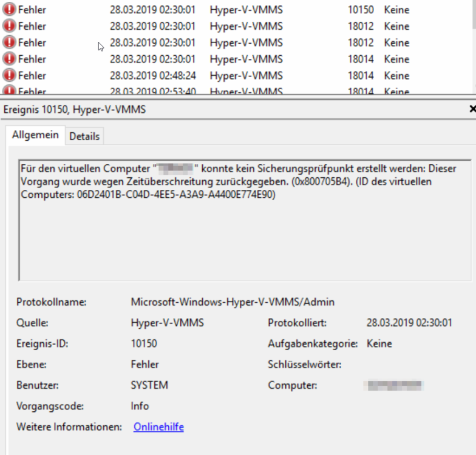Click the Ebene value Fehler in details

tap(145, 365)
